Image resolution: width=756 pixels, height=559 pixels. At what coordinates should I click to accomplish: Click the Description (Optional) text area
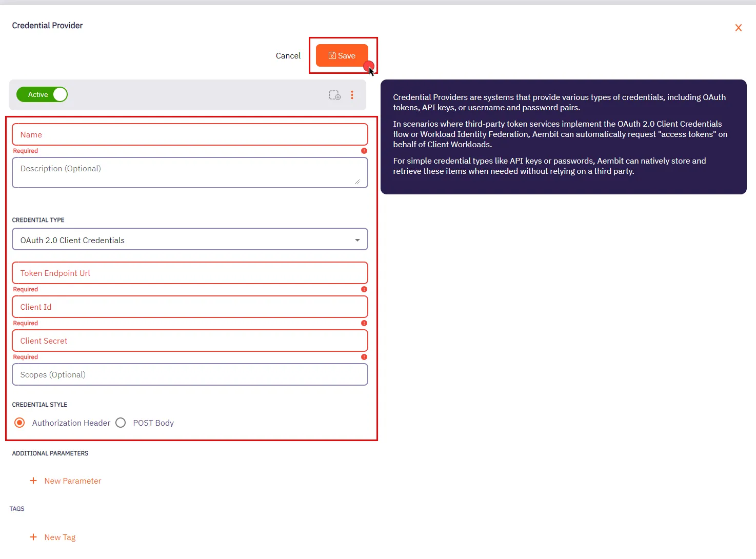pos(190,172)
